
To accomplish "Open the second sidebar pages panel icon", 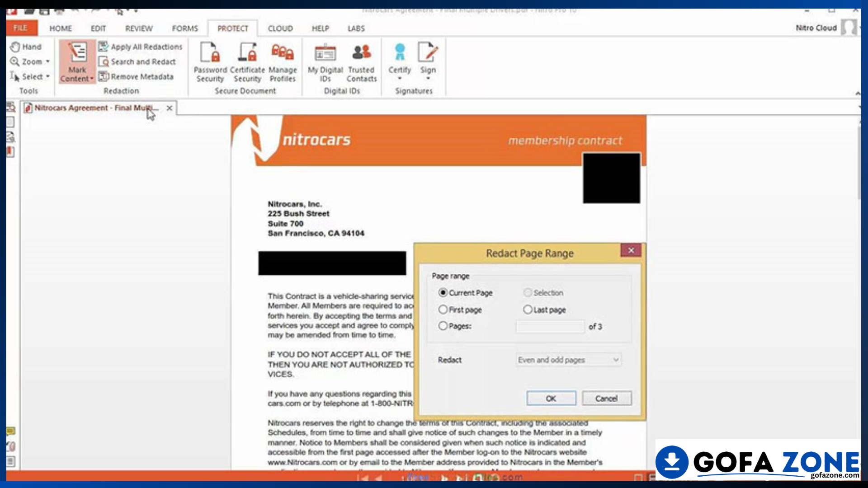I will (x=11, y=122).
